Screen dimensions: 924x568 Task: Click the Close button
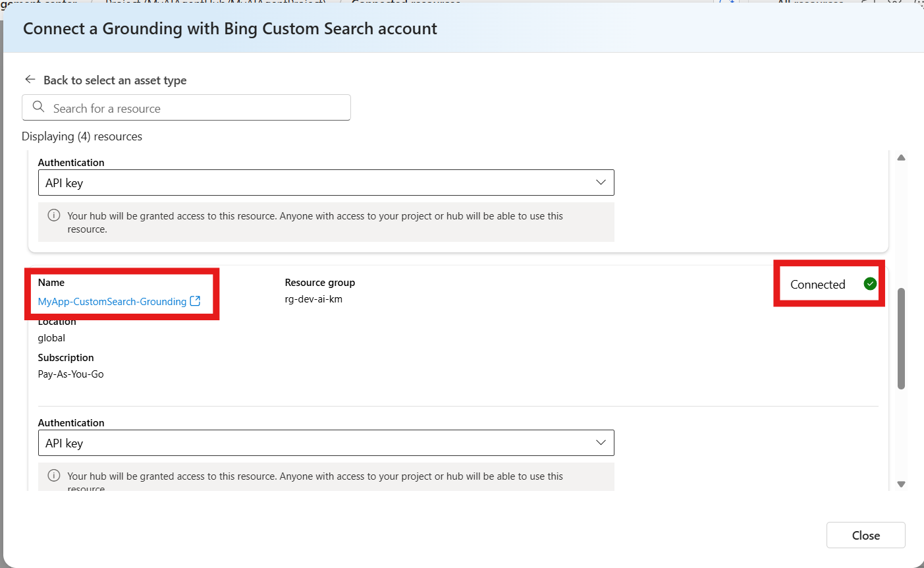865,535
